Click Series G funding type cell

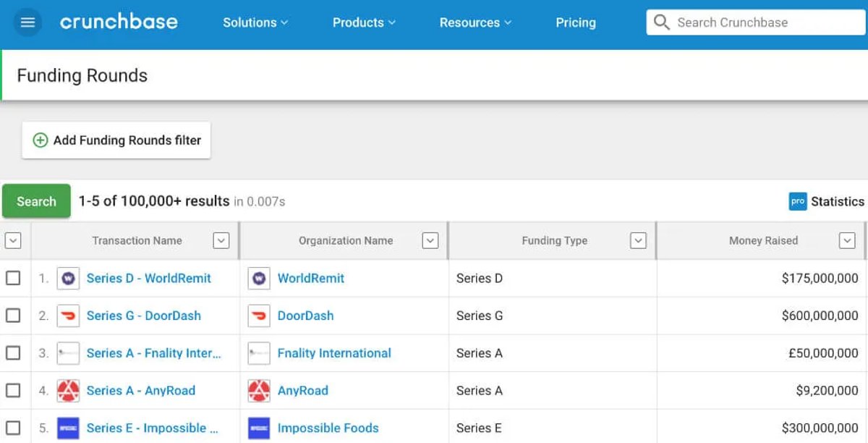pos(480,316)
